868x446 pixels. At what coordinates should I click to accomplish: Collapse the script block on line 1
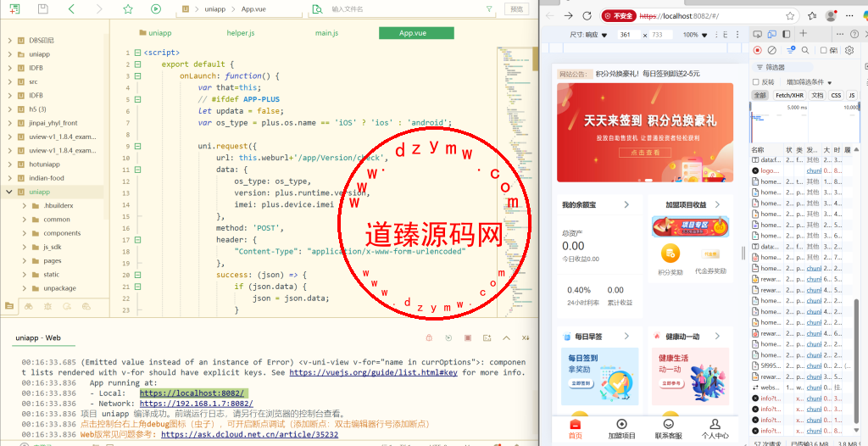click(x=137, y=53)
